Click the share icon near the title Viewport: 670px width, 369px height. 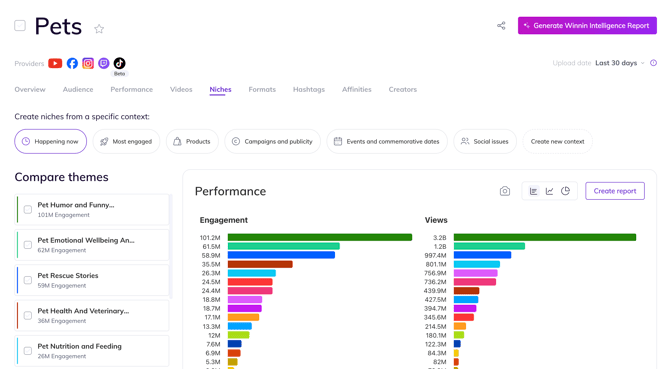(x=501, y=26)
